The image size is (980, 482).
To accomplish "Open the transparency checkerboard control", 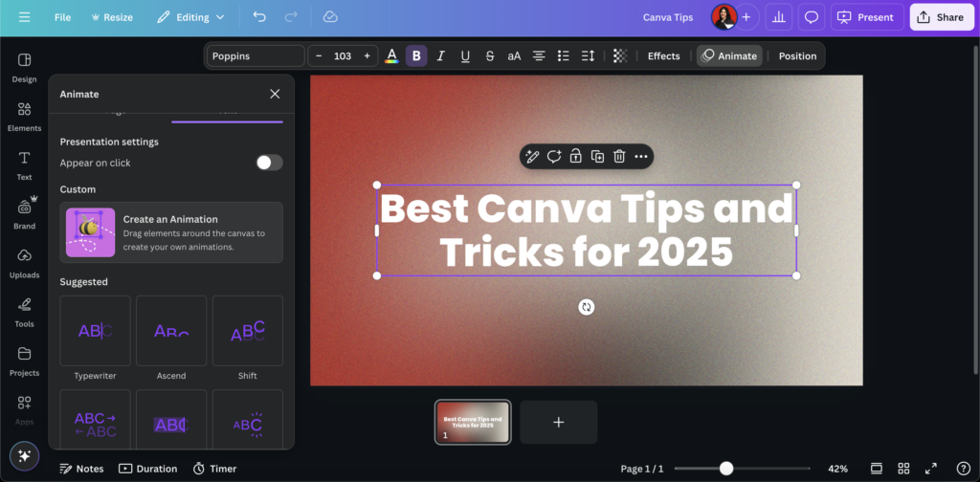I will click(620, 55).
